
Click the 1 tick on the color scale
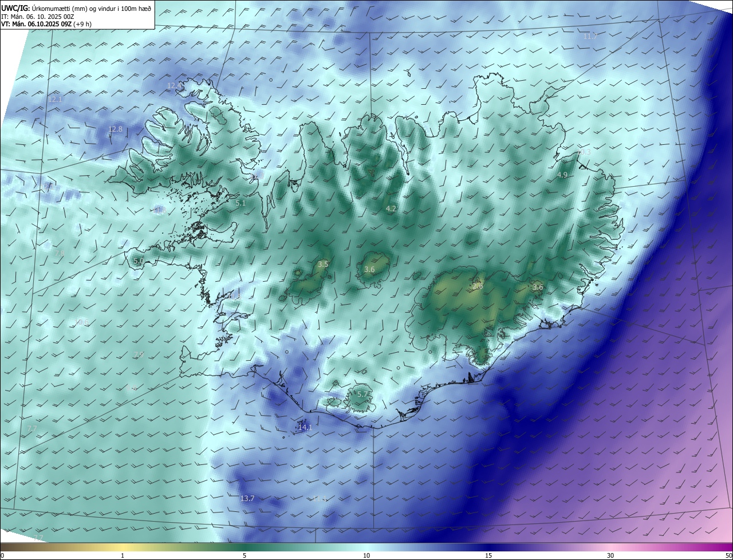pos(123,555)
